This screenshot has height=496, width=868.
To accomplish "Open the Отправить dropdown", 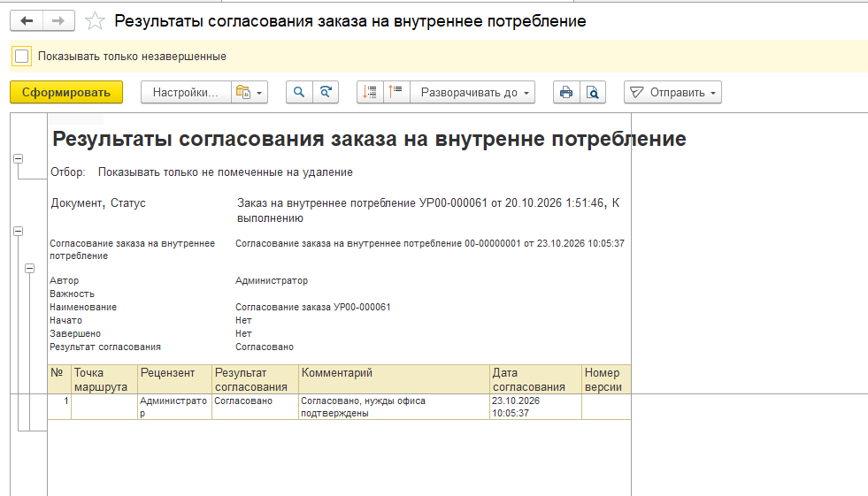I will [x=672, y=92].
